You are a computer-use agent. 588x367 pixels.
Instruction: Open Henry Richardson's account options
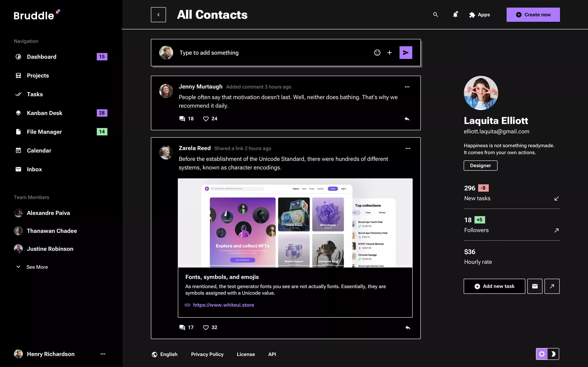coord(103,354)
